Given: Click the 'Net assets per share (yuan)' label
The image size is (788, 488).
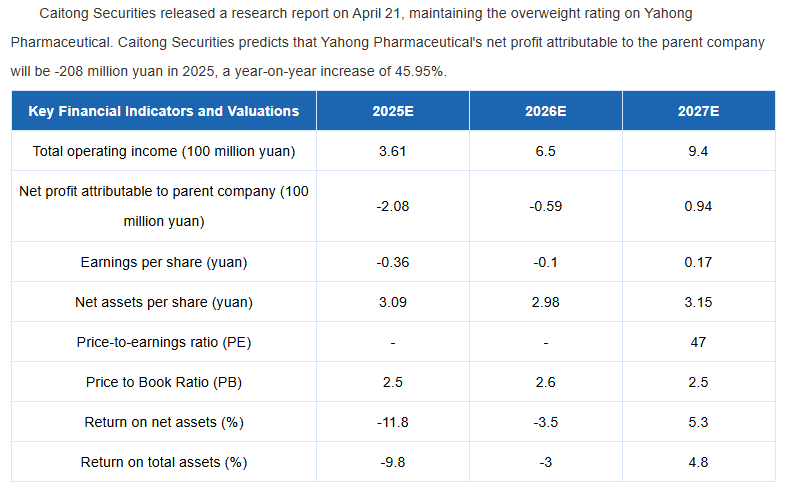Looking at the screenshot, I should click(x=164, y=303).
